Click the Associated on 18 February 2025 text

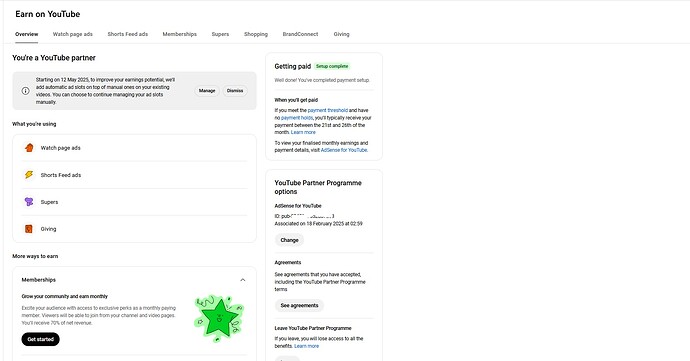tap(319, 224)
